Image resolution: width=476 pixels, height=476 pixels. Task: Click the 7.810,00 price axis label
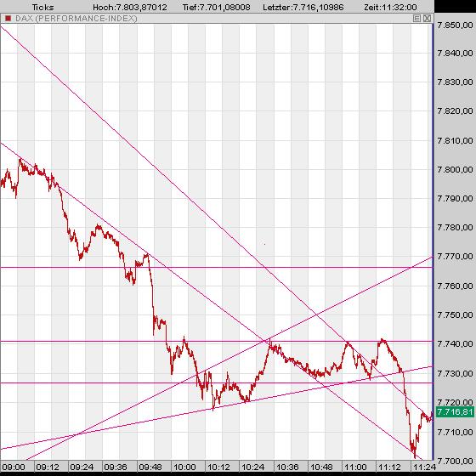tap(455, 140)
